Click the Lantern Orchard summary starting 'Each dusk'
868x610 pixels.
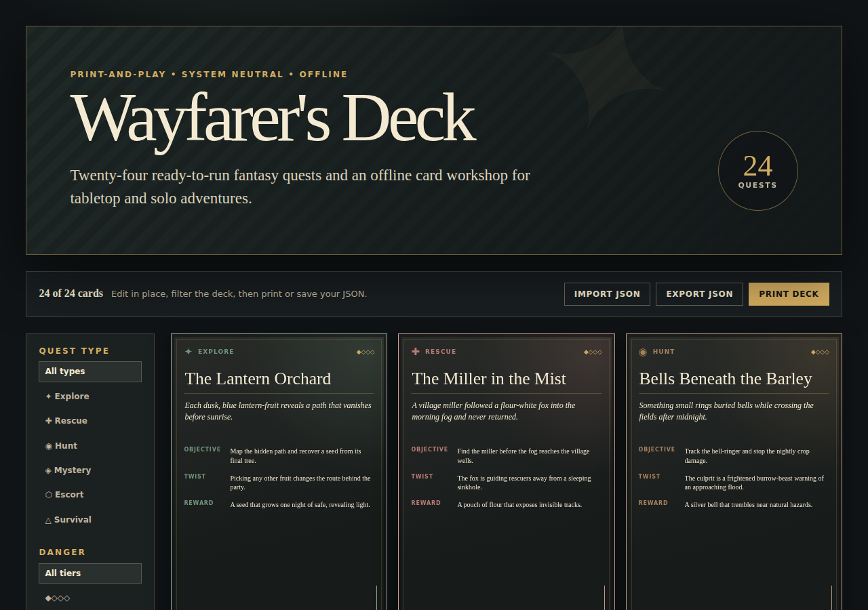pos(279,411)
